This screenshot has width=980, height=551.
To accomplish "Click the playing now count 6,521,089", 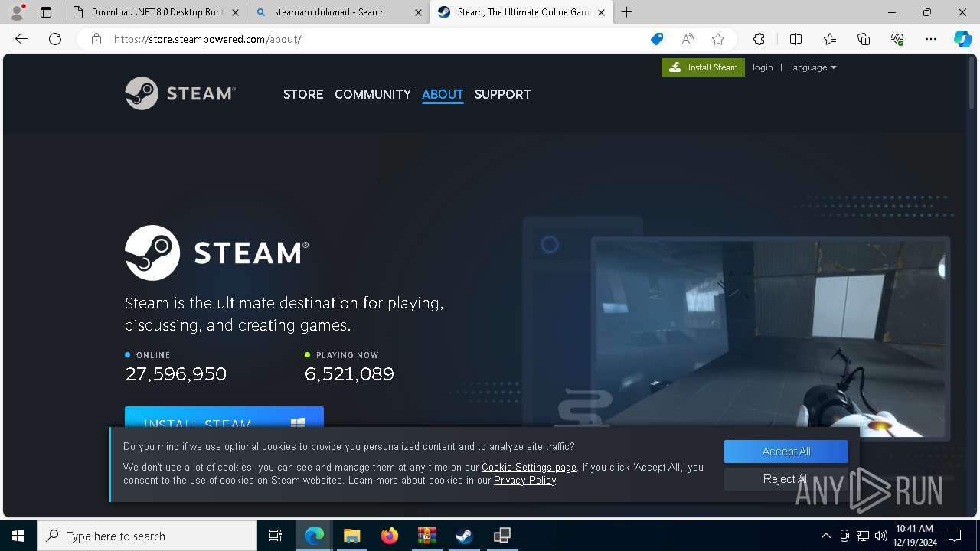I will point(349,373).
